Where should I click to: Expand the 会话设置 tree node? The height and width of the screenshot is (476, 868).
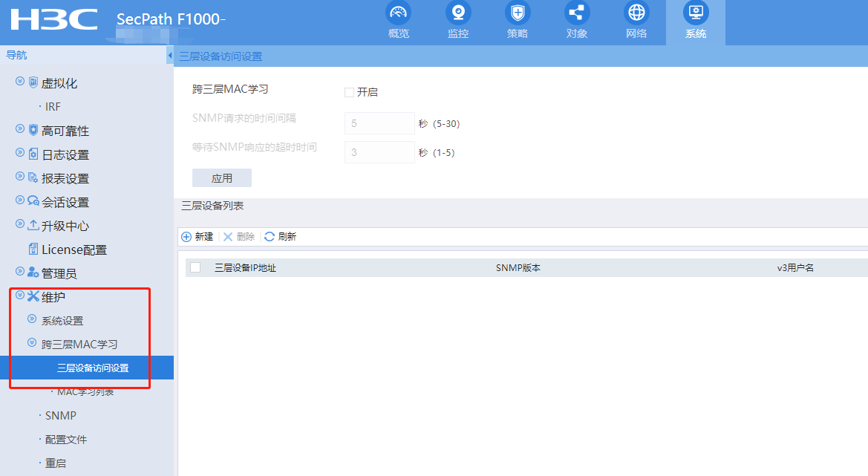[20, 200]
